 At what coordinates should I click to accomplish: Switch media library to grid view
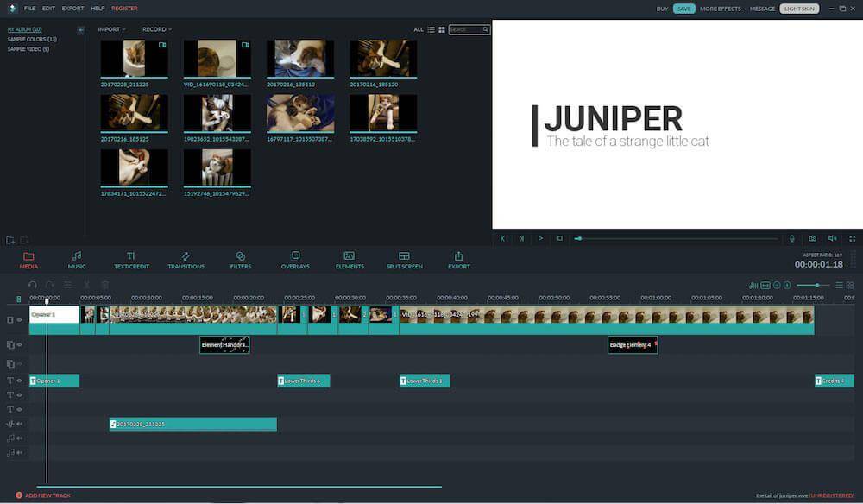click(x=441, y=29)
